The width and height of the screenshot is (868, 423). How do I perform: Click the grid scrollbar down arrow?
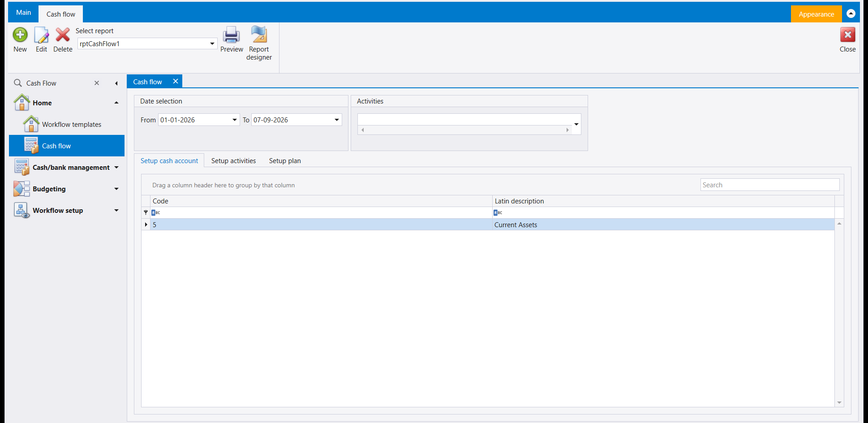click(x=839, y=402)
